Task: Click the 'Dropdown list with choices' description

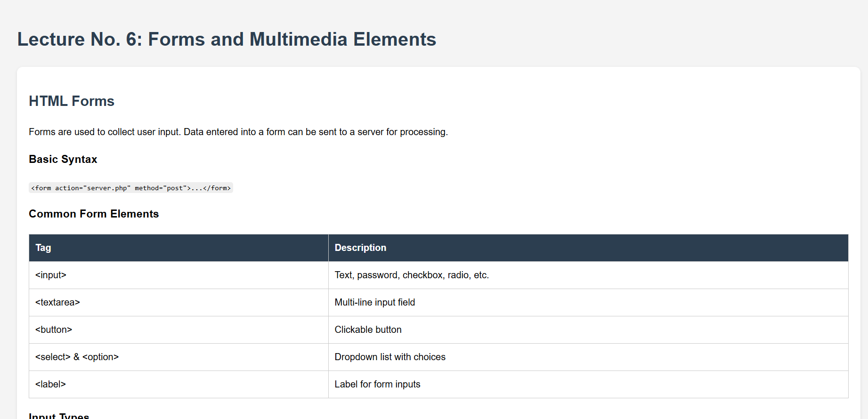Action: pyautogui.click(x=389, y=357)
